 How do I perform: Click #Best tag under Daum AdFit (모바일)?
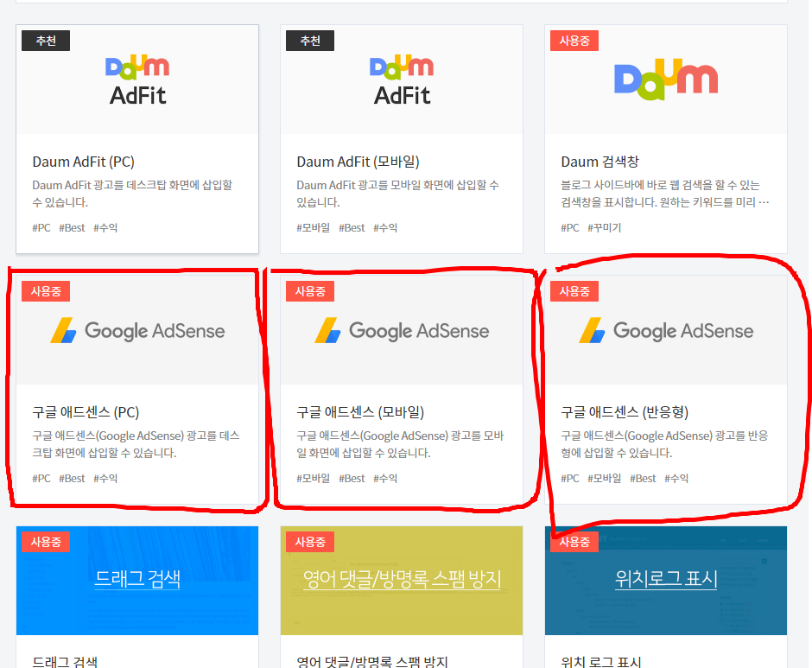[x=352, y=227]
